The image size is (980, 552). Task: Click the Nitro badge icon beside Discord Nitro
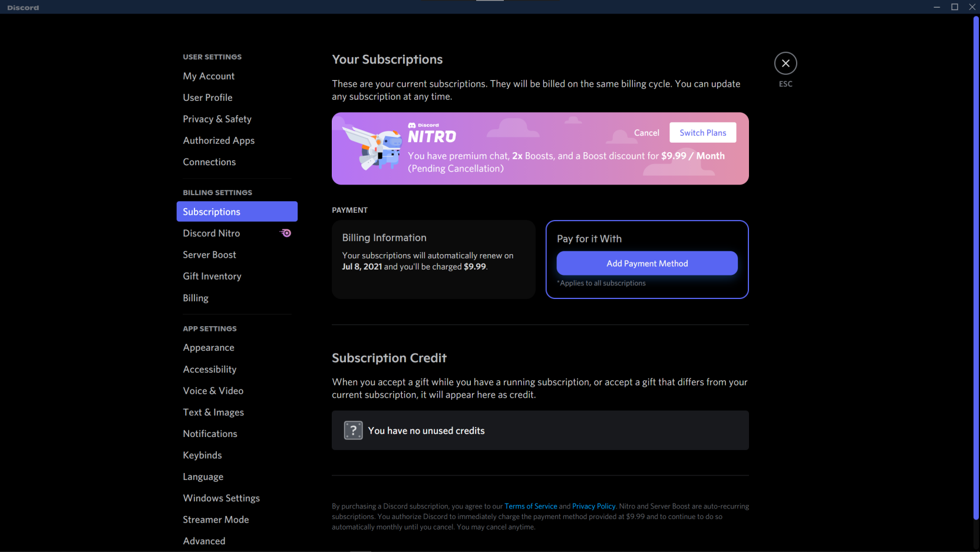(x=286, y=233)
